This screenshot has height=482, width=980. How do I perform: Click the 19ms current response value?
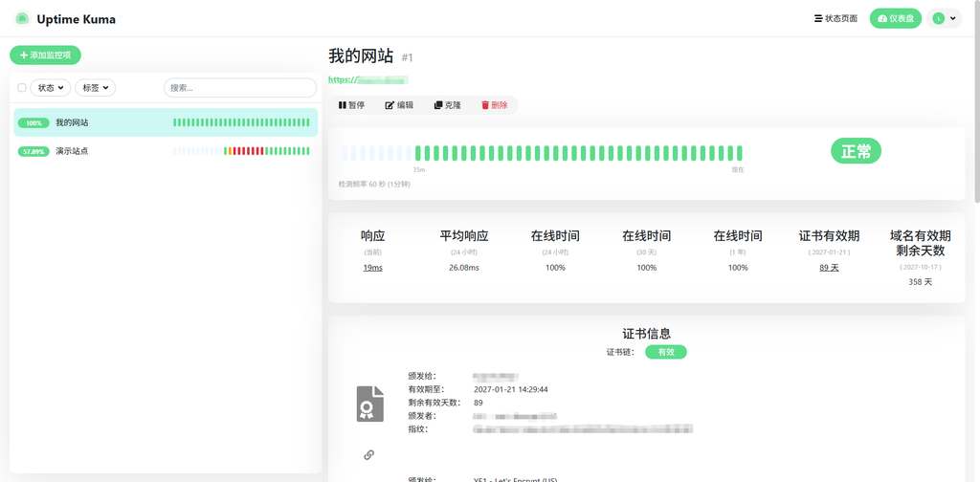[372, 268]
